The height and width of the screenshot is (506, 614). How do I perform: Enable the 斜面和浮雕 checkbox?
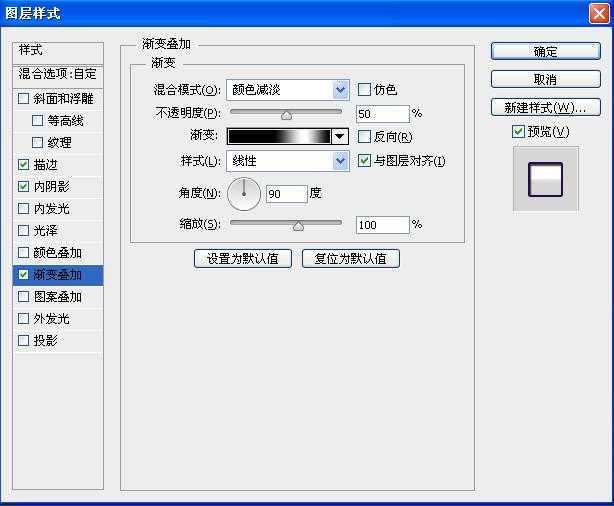23,99
